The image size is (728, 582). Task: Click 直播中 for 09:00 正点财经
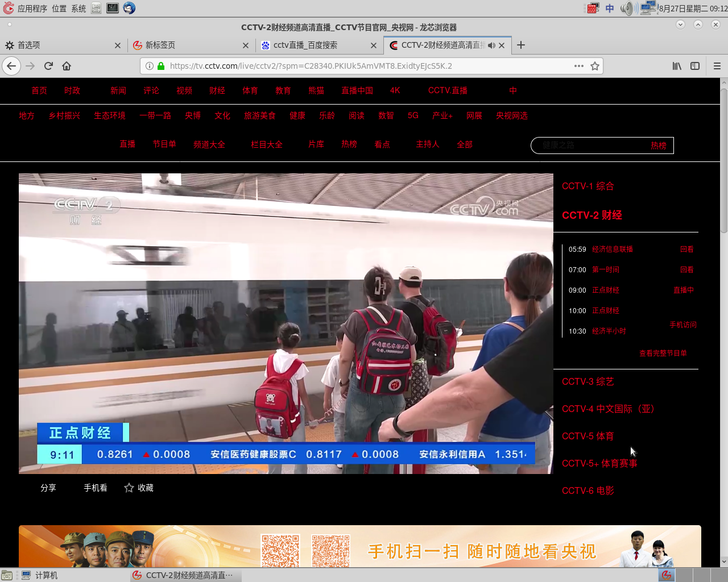click(x=684, y=290)
